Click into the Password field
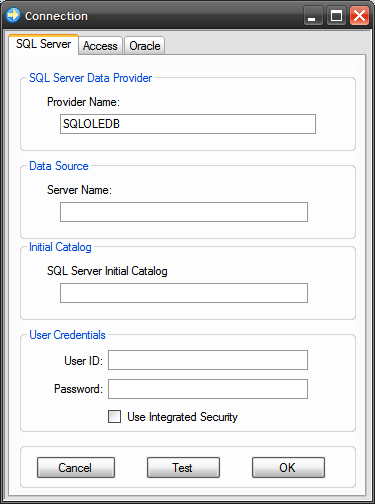This screenshot has height=504, width=375. 208,389
